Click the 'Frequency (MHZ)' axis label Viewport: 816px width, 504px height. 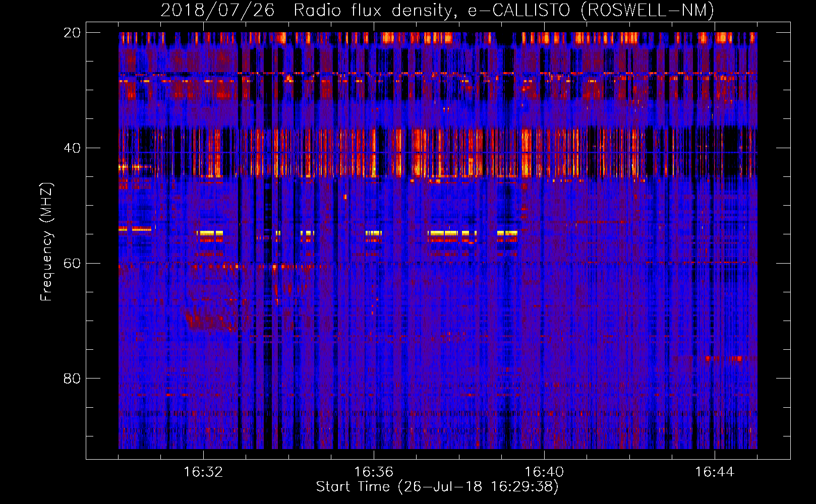point(46,242)
